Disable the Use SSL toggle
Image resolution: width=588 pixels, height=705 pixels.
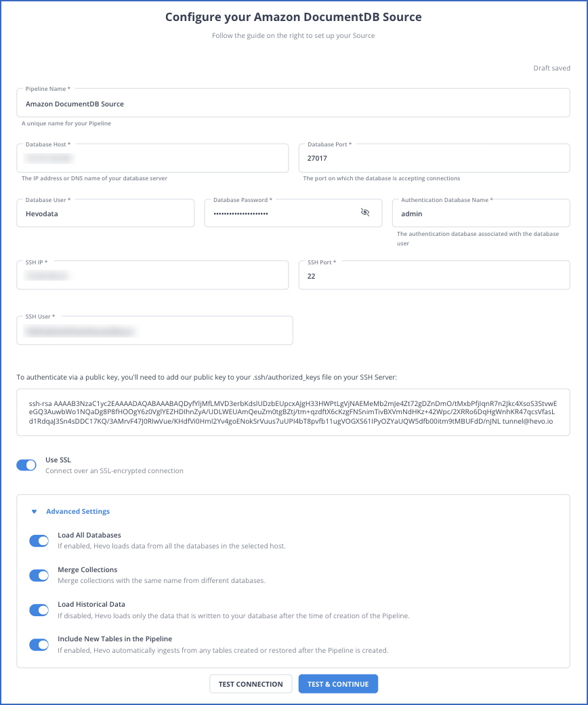(26, 465)
